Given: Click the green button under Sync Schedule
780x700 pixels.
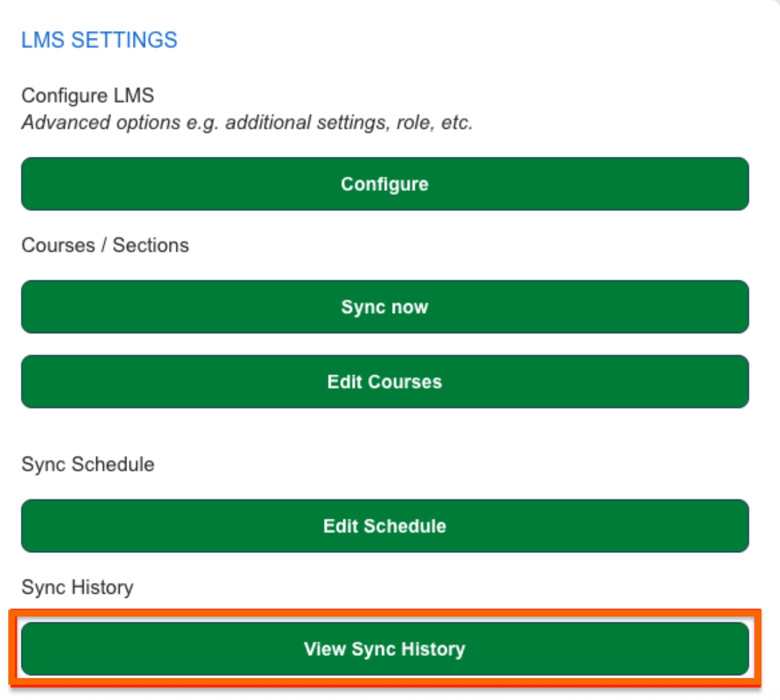Looking at the screenshot, I should 385,526.
